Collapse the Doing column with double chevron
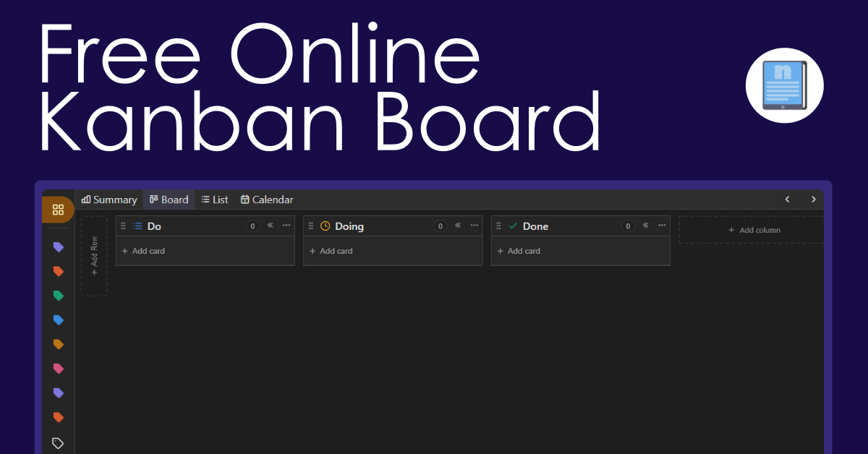868x454 pixels. [458, 226]
